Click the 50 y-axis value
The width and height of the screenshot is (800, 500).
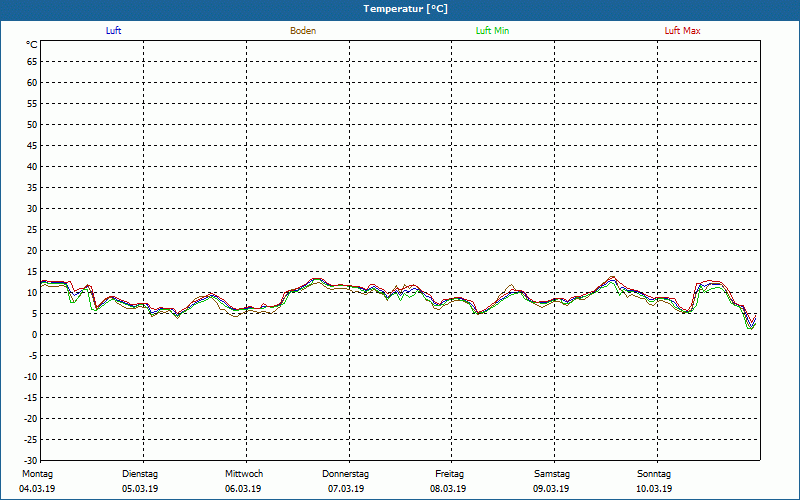pyautogui.click(x=32, y=124)
